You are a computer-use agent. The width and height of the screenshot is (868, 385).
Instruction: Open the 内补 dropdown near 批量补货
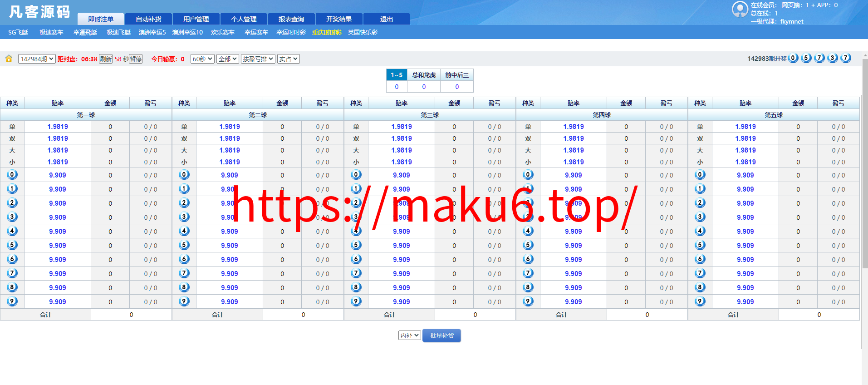point(410,336)
